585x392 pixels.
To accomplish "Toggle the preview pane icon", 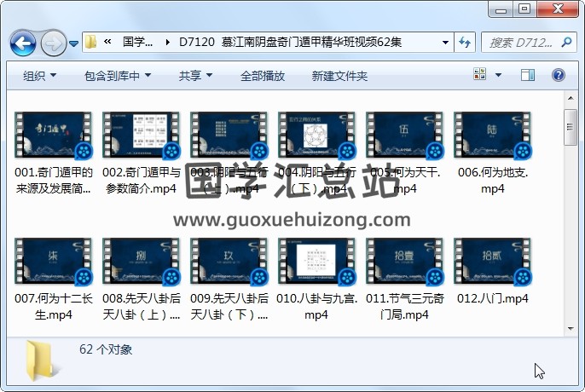I will pyautogui.click(x=536, y=76).
